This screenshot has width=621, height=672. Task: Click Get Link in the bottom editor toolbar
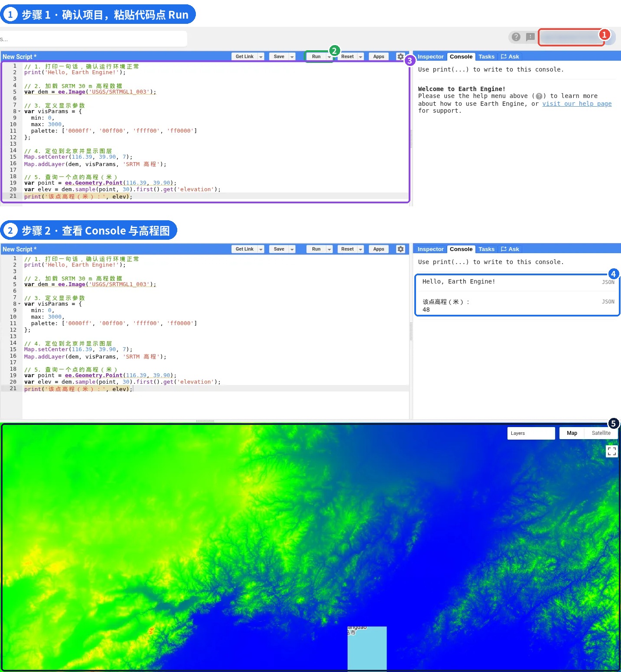pyautogui.click(x=244, y=249)
